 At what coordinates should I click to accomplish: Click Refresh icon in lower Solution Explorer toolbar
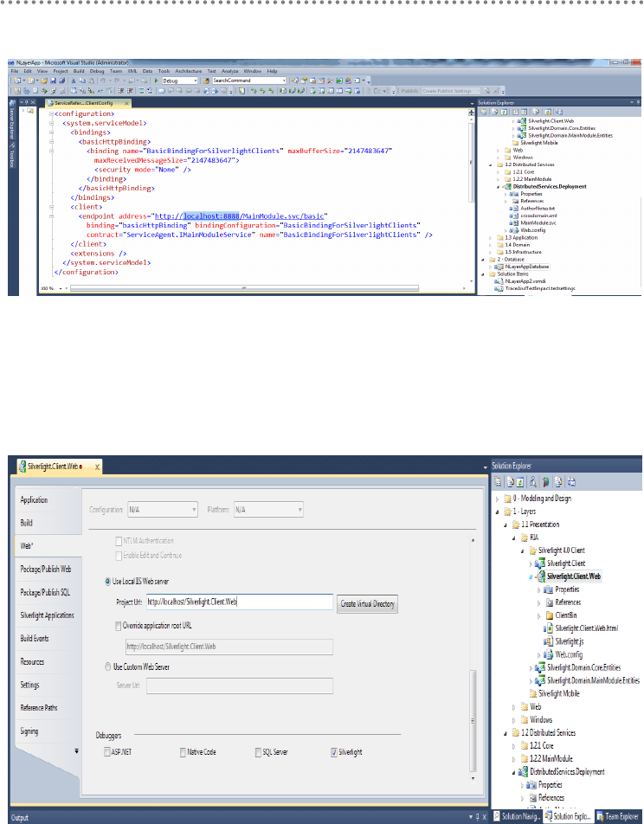pyautogui.click(x=520, y=481)
